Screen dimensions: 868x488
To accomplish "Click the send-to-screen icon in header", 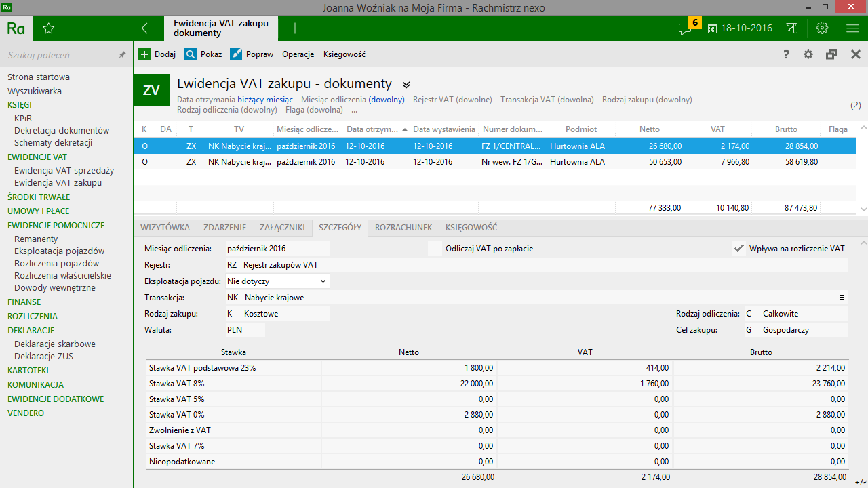I will click(x=792, y=28).
